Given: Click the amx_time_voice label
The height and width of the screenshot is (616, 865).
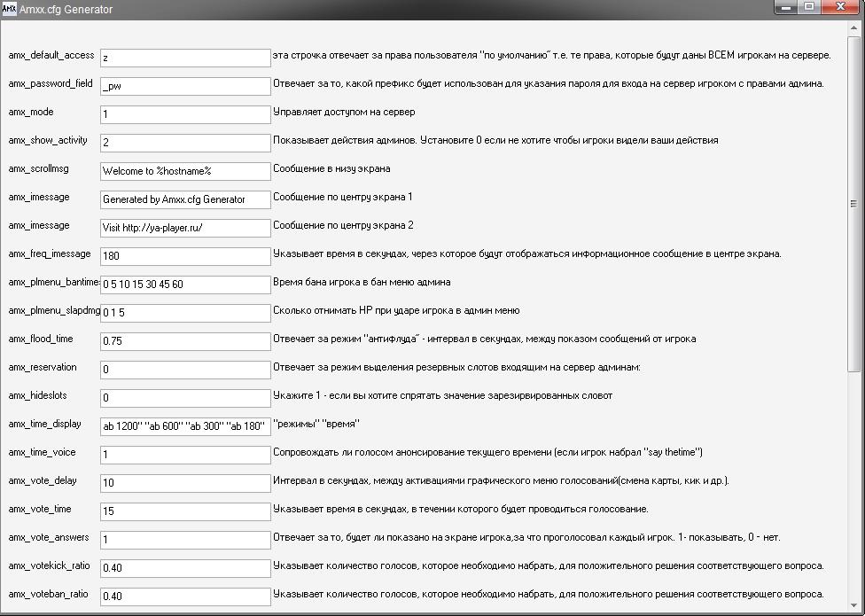Looking at the screenshot, I should coord(42,452).
